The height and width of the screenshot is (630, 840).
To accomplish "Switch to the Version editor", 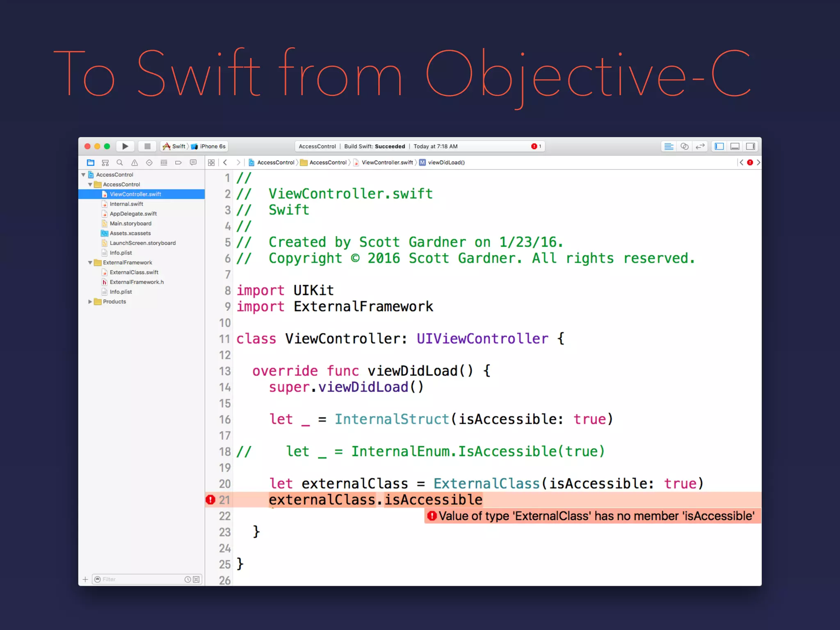I will pos(700,146).
